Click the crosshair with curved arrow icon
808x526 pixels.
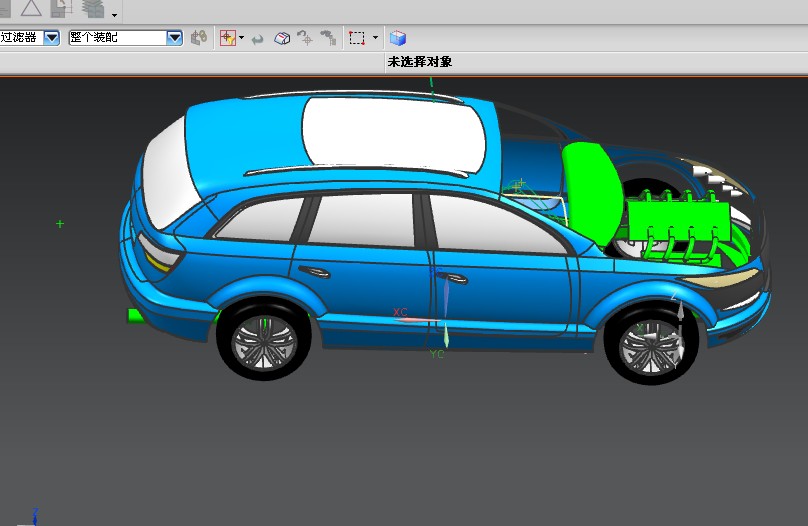[x=305, y=38]
